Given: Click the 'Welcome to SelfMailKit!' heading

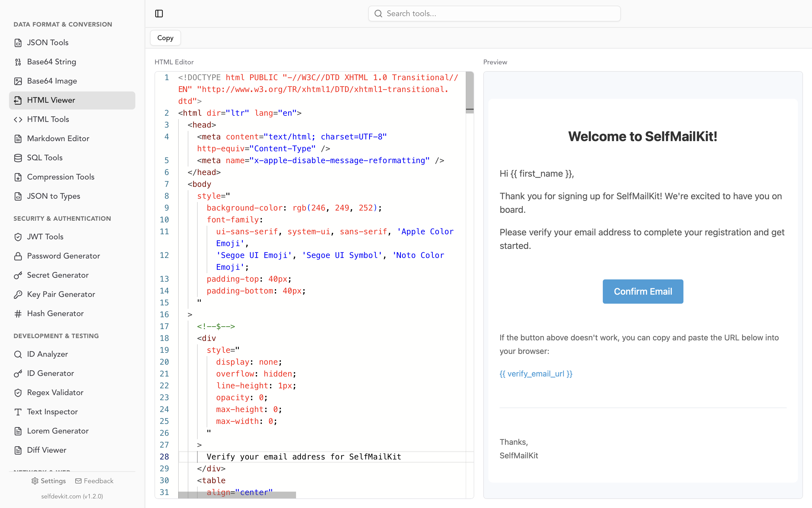Looking at the screenshot, I should 643,136.
